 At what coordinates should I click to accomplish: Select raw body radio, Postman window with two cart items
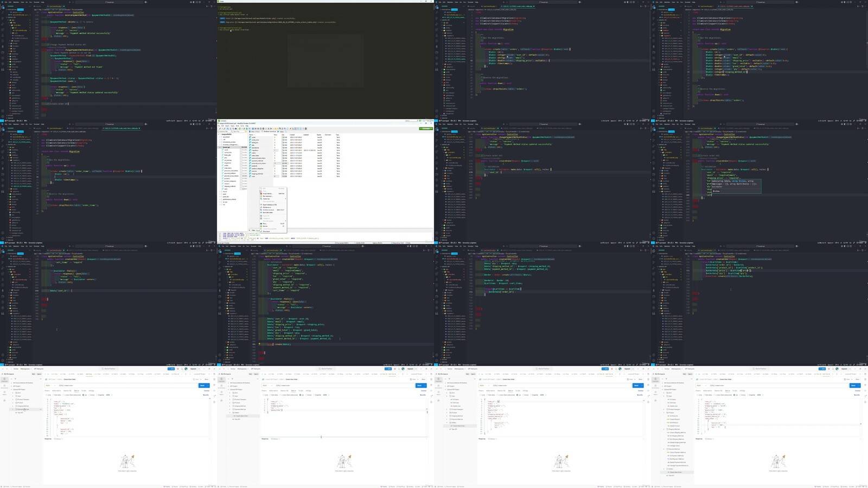pyautogui.click(x=84, y=395)
